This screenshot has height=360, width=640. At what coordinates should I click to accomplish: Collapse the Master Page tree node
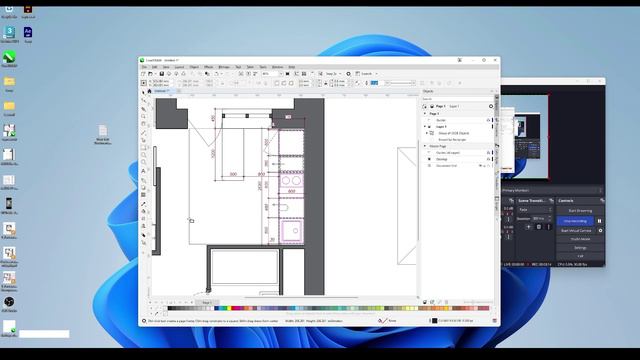coord(425,146)
